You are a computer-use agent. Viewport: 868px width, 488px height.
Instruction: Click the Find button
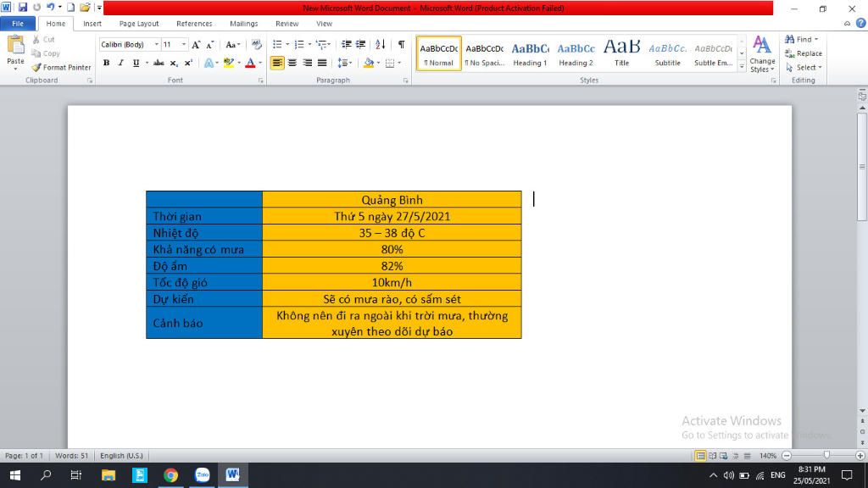(802, 39)
